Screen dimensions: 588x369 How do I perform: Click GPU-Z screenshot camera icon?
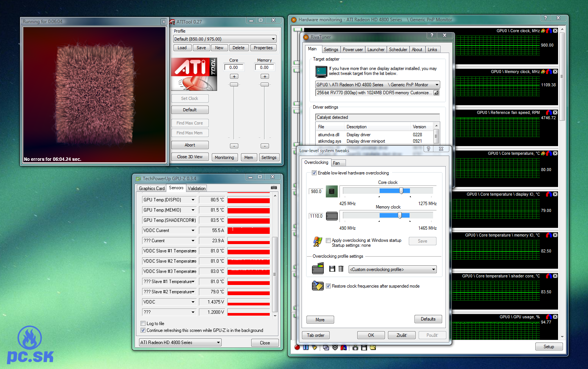point(274,188)
